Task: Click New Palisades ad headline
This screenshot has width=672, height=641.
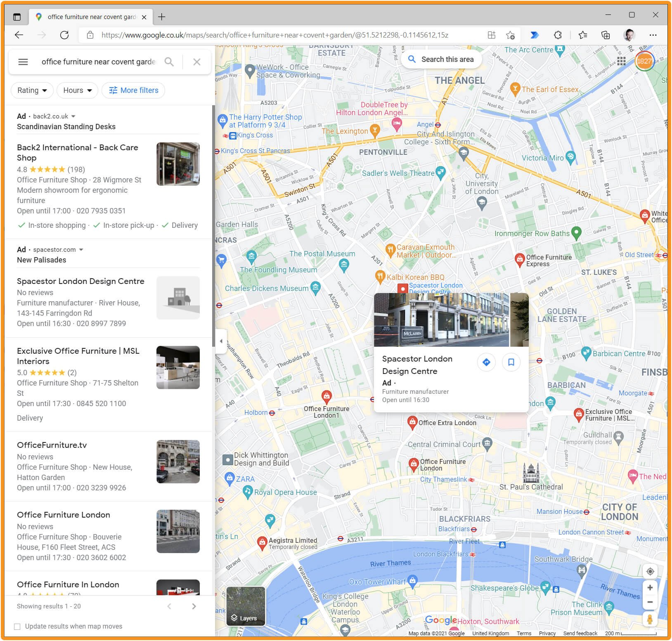Action: pos(41,260)
